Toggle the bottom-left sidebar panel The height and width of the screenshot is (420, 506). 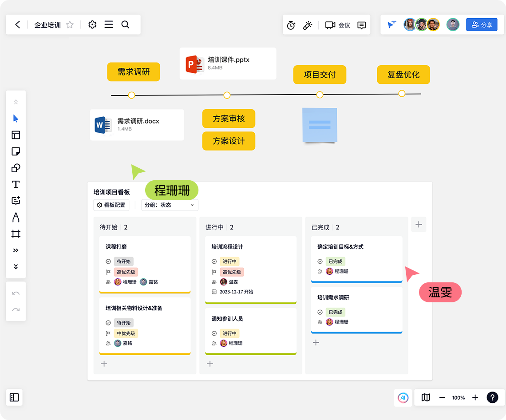(x=14, y=397)
